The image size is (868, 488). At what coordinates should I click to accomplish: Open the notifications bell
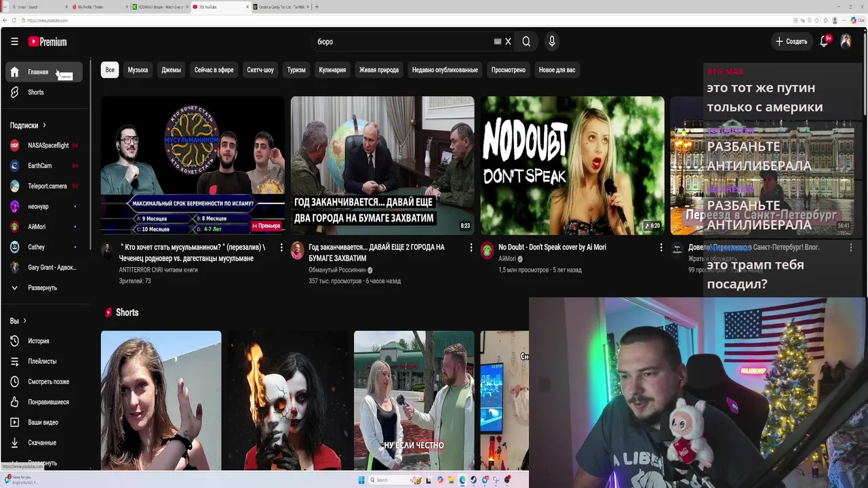click(825, 41)
